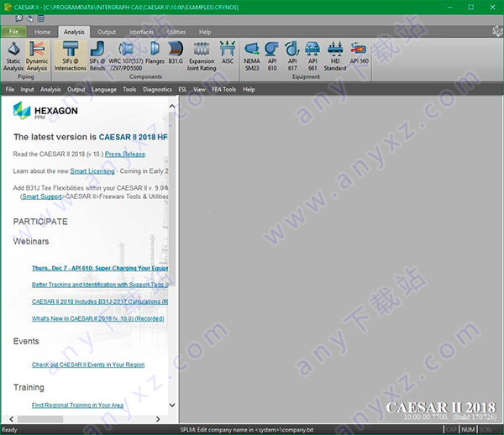Open API 610 pump analysis

coord(272,56)
